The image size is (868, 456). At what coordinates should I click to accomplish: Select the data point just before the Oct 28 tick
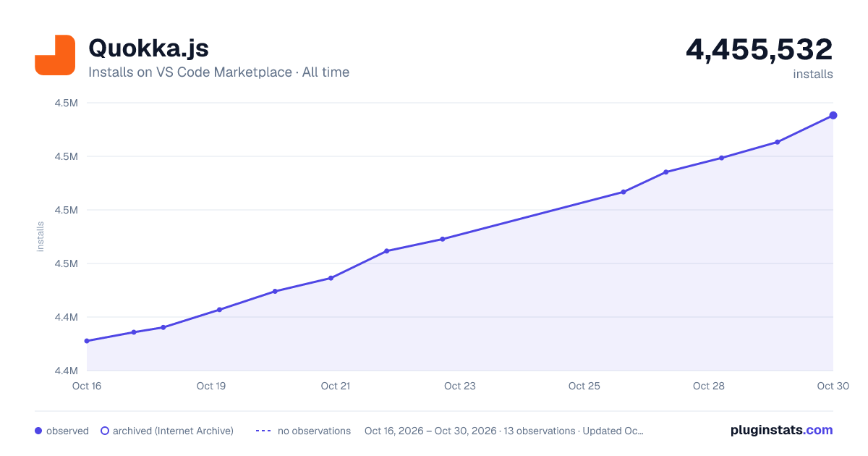665,172
